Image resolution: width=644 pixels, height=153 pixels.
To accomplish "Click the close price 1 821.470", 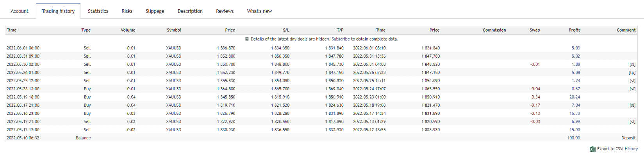I will tap(430, 105).
